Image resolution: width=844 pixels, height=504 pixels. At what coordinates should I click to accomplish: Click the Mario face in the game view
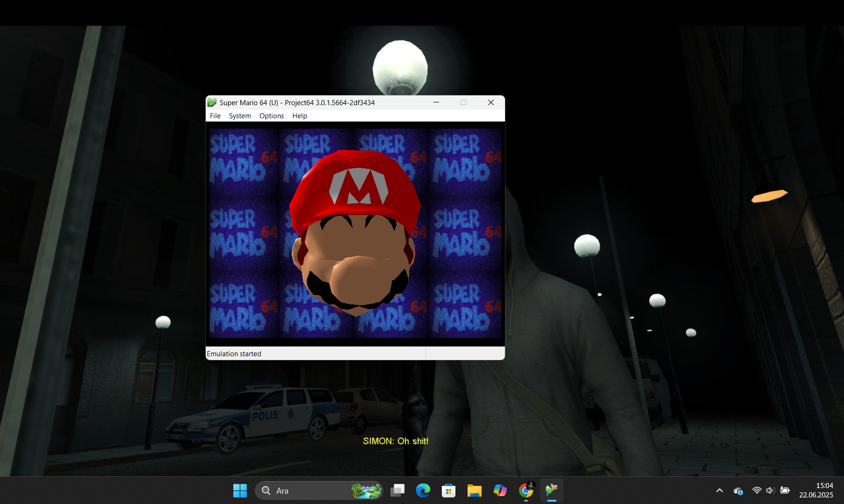click(355, 233)
